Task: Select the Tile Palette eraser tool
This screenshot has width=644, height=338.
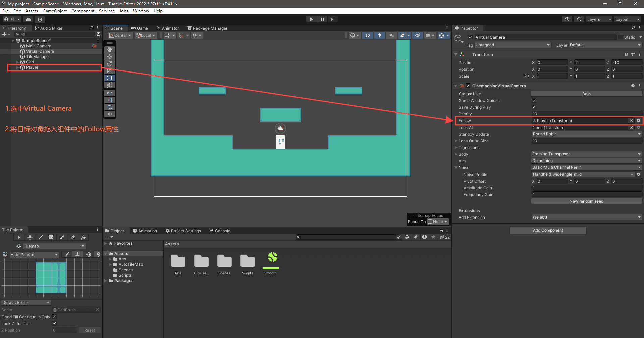Action: pyautogui.click(x=73, y=237)
